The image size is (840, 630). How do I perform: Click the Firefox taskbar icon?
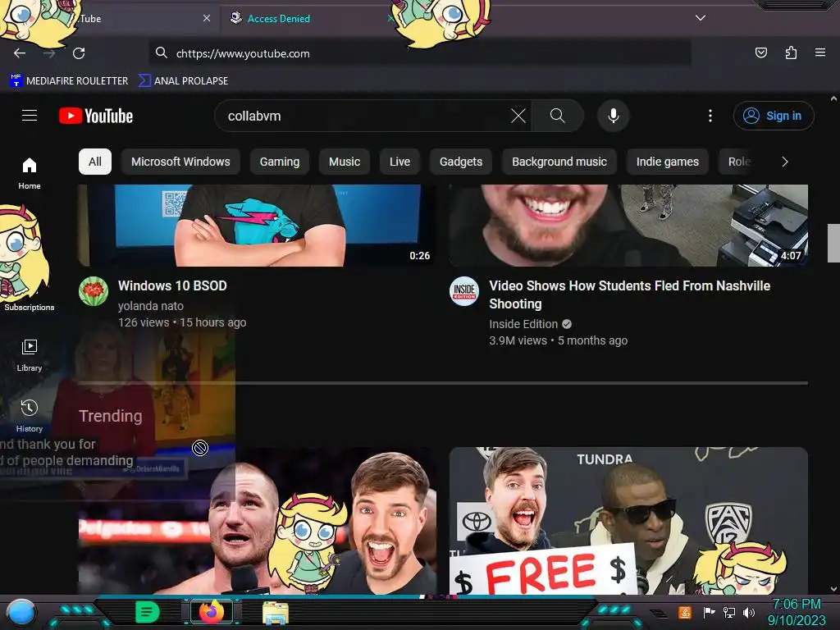click(x=211, y=612)
